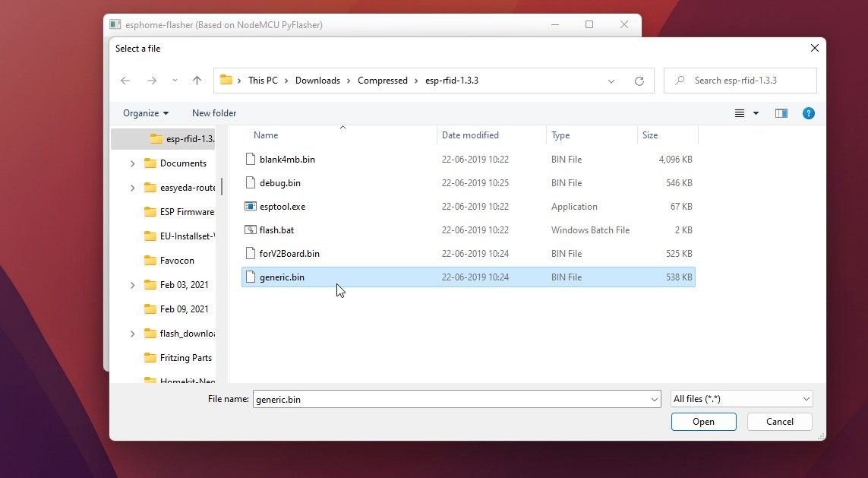Click the debug.bin file icon
This screenshot has width=868, height=478.
pos(251,183)
